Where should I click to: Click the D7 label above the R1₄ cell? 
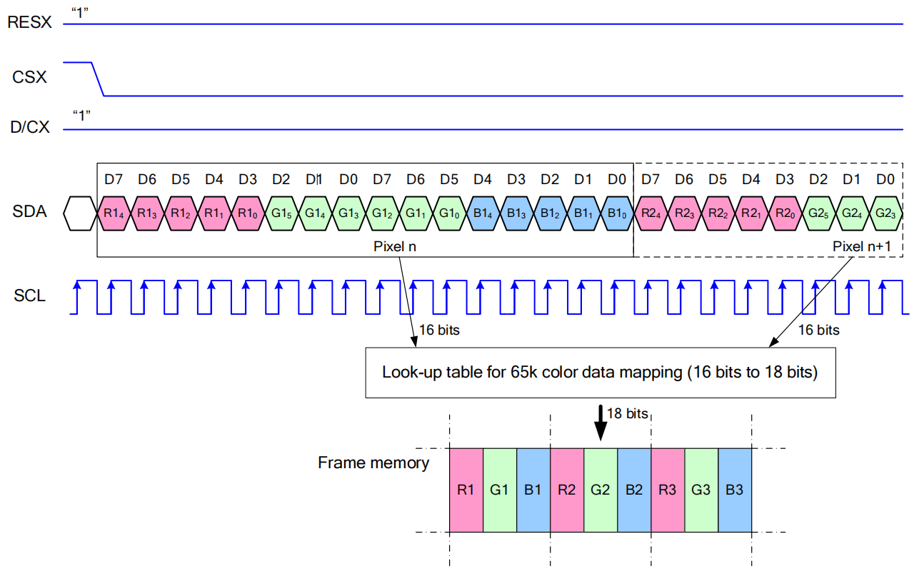pyautogui.click(x=114, y=179)
